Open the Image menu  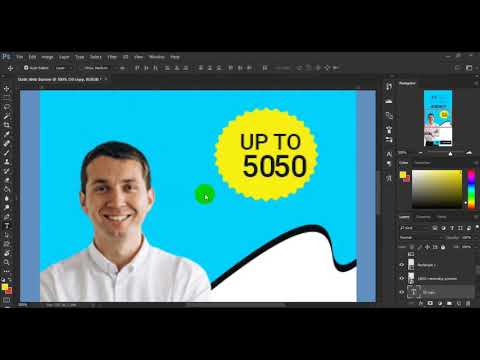tap(47, 57)
